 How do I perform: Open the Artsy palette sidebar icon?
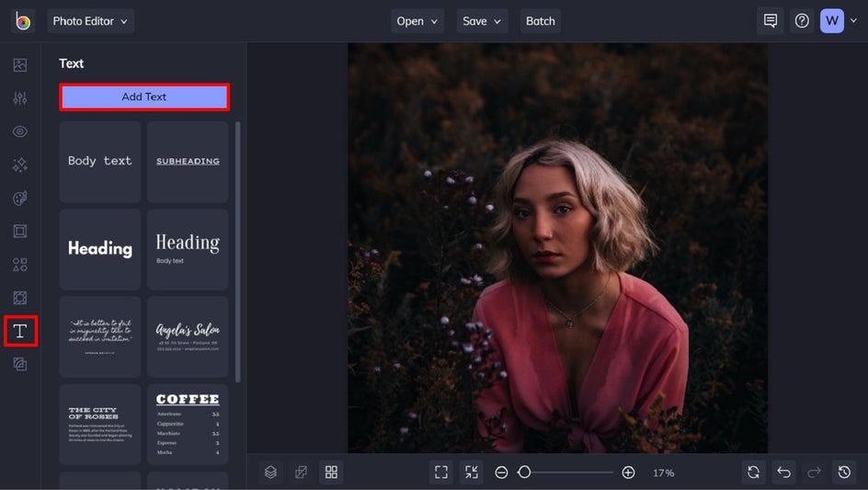click(x=20, y=199)
